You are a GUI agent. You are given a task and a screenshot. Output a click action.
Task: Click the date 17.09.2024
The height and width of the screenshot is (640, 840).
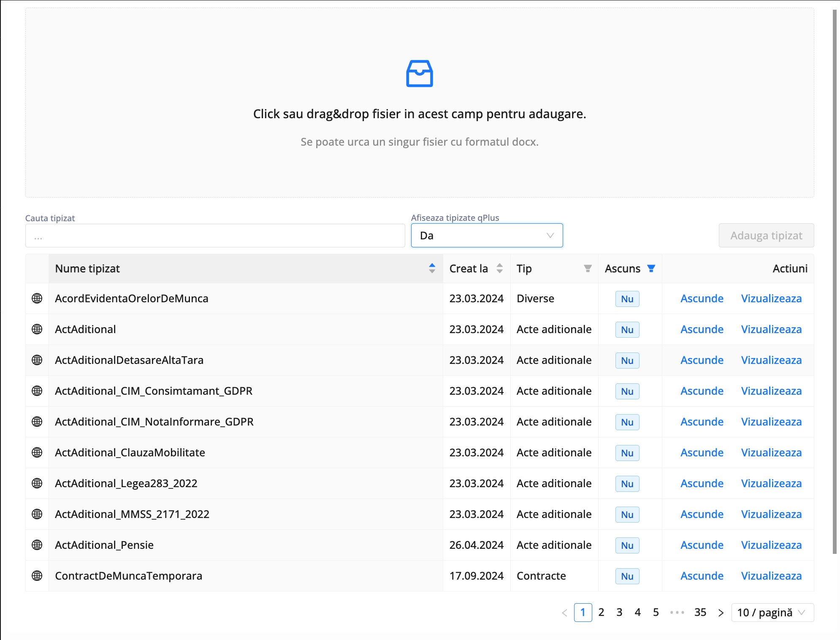coord(476,576)
